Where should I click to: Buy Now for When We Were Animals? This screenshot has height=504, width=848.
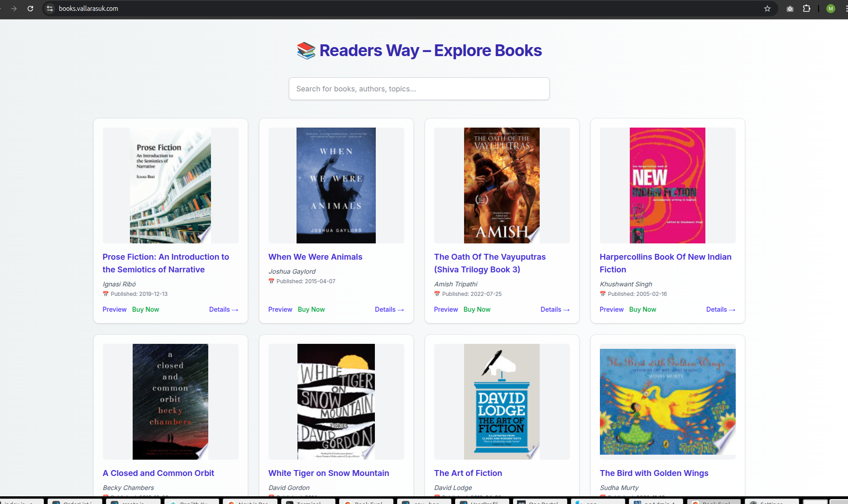tap(311, 309)
